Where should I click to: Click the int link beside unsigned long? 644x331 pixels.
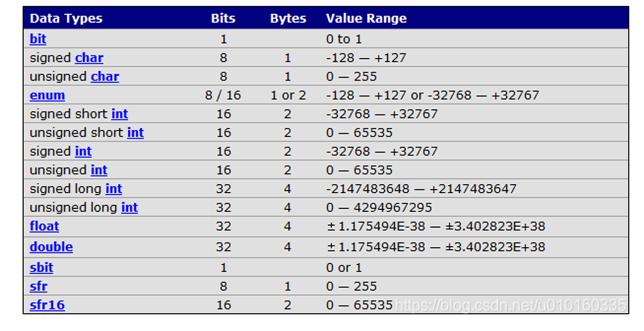click(x=129, y=208)
